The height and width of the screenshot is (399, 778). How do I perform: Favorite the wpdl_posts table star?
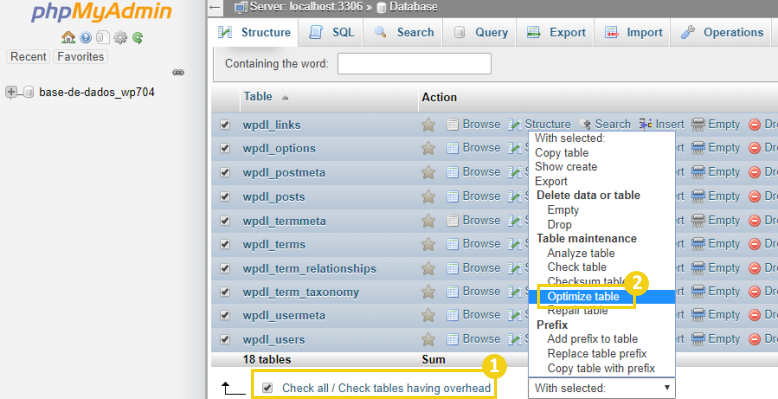(428, 197)
